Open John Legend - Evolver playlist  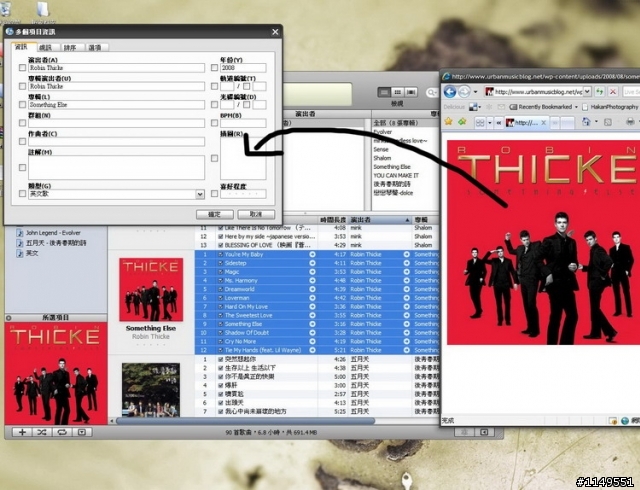[x=53, y=233]
